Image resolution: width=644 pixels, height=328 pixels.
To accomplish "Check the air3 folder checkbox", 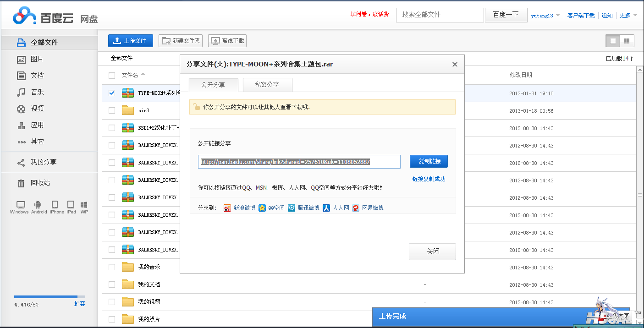I will (112, 110).
